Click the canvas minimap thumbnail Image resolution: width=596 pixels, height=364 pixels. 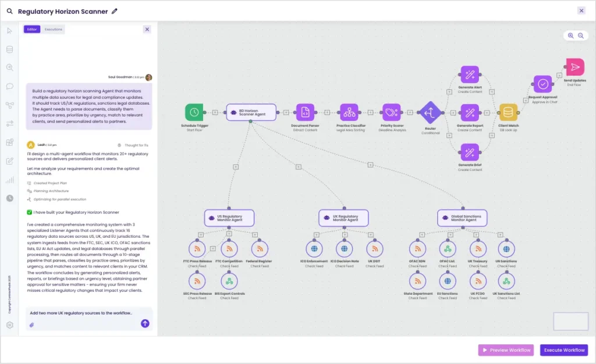coord(570,322)
